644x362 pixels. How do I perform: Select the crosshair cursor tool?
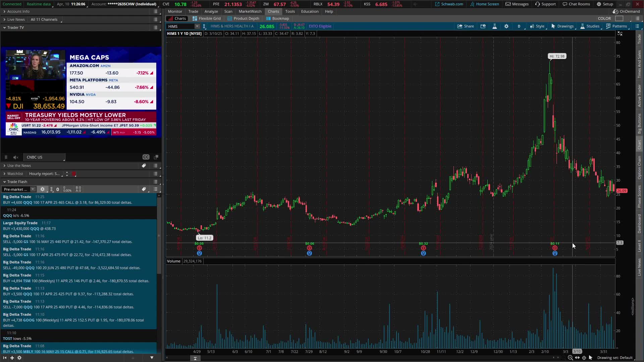584,358
